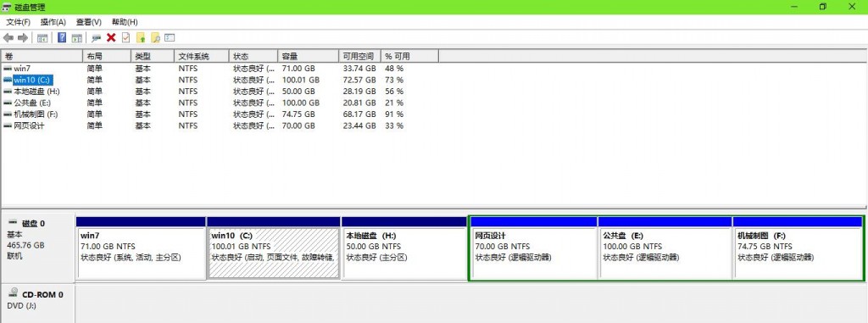Image resolution: width=868 pixels, height=323 pixels.
Task: Select the win7 volume name in list
Action: point(22,68)
